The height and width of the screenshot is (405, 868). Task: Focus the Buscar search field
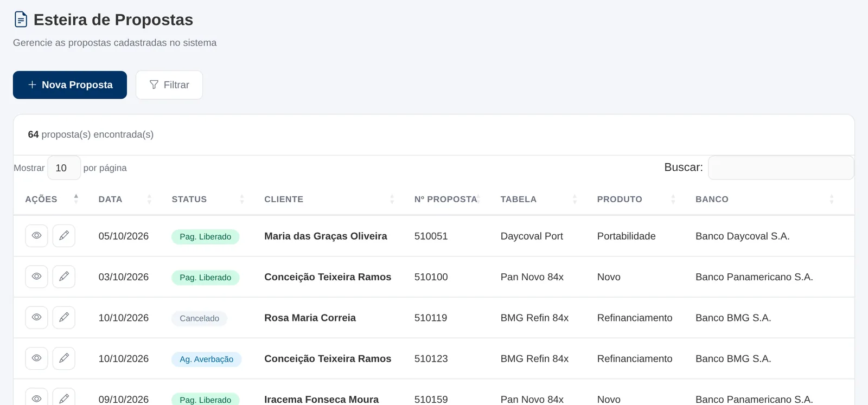pos(781,168)
